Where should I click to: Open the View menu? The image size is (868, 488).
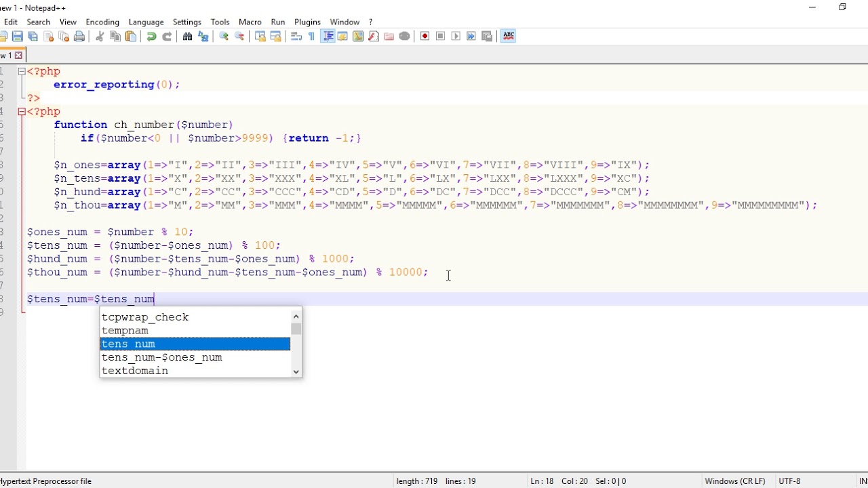click(68, 22)
